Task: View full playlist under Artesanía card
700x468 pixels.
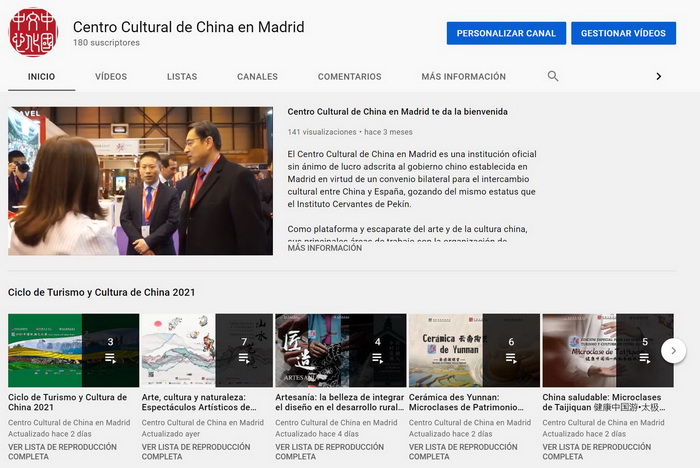Action: click(329, 451)
